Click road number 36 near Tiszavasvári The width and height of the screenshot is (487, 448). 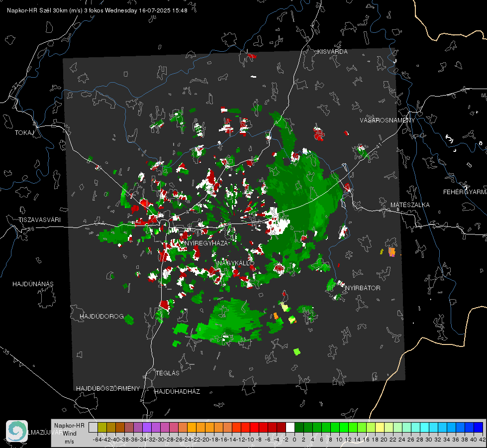click(31, 229)
